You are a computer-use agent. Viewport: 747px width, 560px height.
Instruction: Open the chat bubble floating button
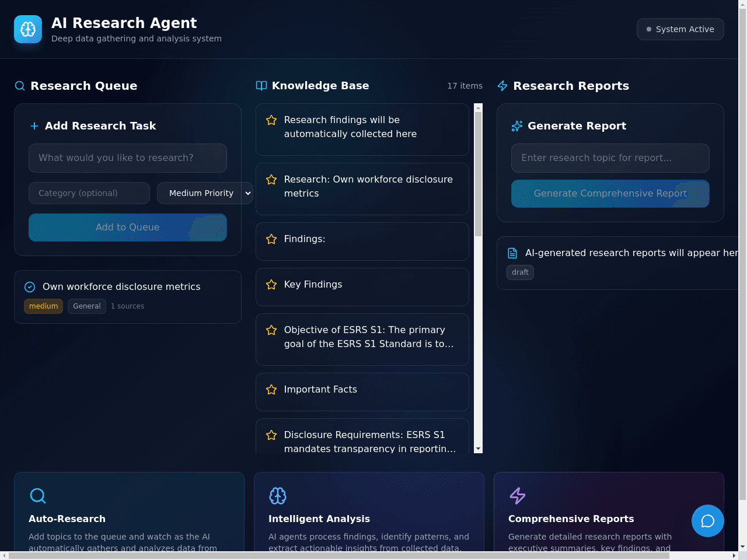click(708, 521)
